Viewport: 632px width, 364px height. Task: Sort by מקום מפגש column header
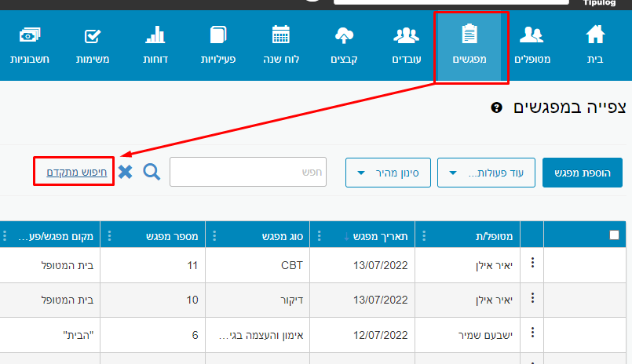click(x=56, y=236)
